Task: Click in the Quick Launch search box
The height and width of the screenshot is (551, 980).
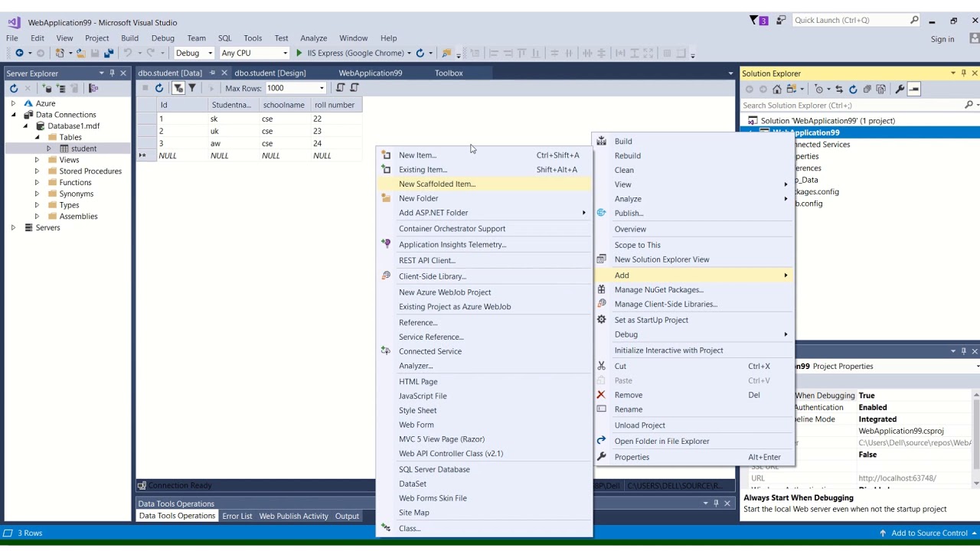Action: [850, 20]
